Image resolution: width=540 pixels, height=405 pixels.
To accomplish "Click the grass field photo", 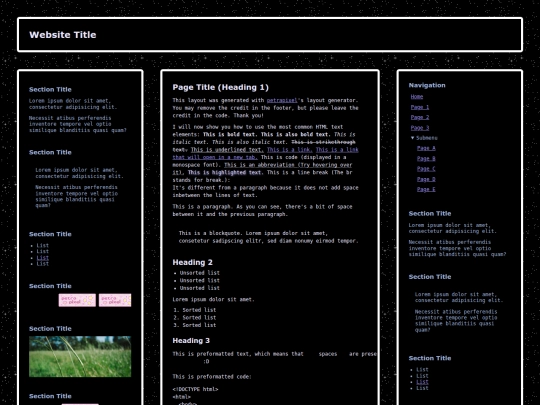I will point(80,356).
